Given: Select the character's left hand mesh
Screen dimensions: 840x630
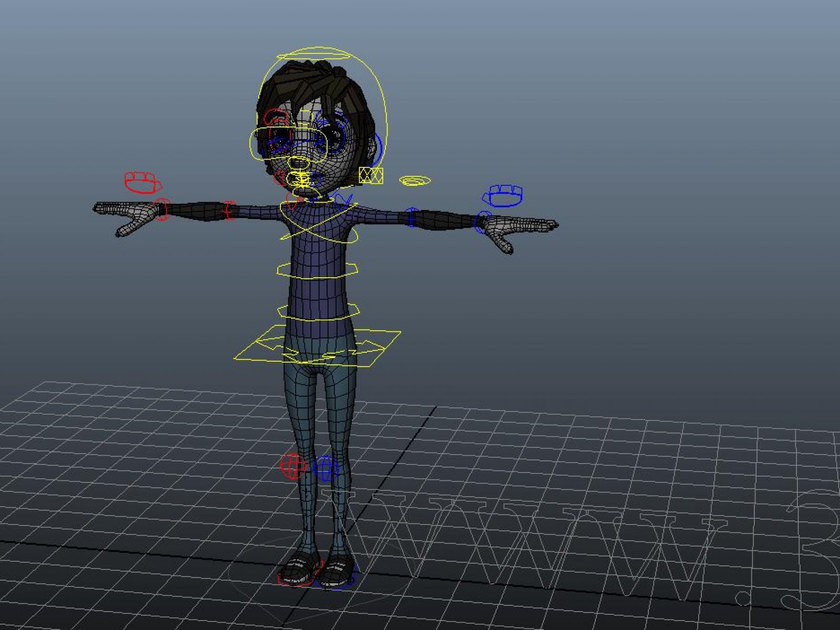Looking at the screenshot, I should point(520,232).
